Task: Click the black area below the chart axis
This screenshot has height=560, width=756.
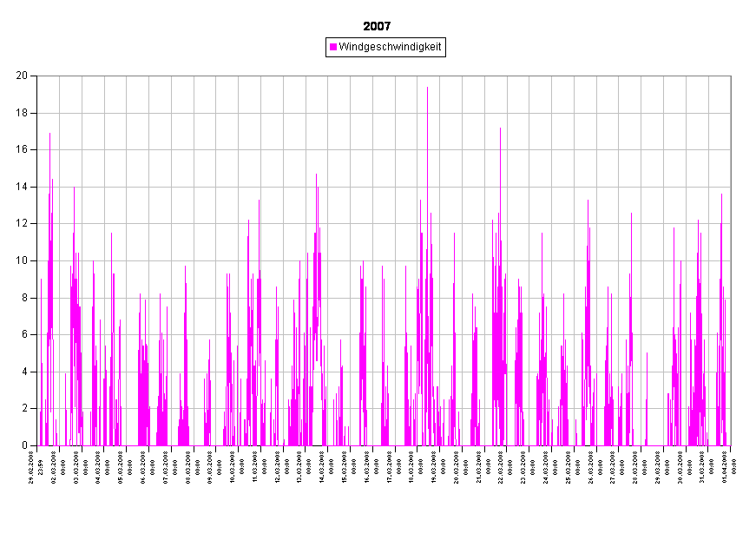Action: coord(382,504)
